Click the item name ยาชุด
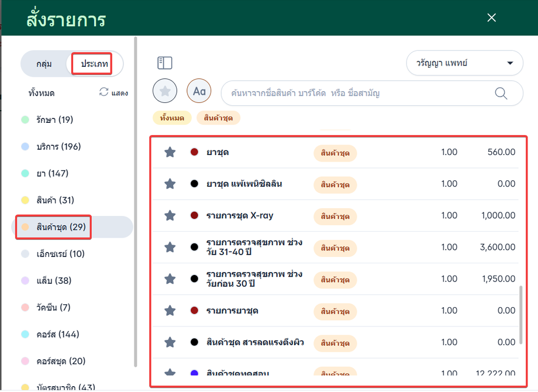538x392 pixels. (218, 152)
